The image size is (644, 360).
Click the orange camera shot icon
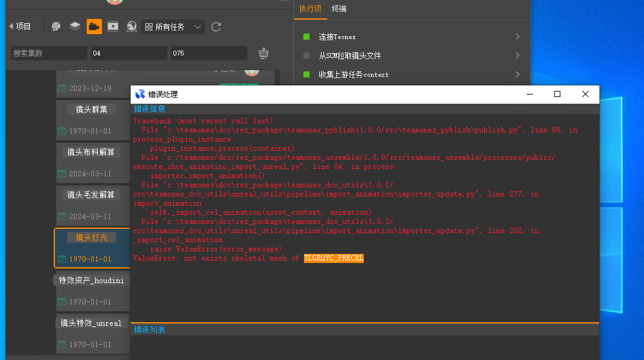94,26
